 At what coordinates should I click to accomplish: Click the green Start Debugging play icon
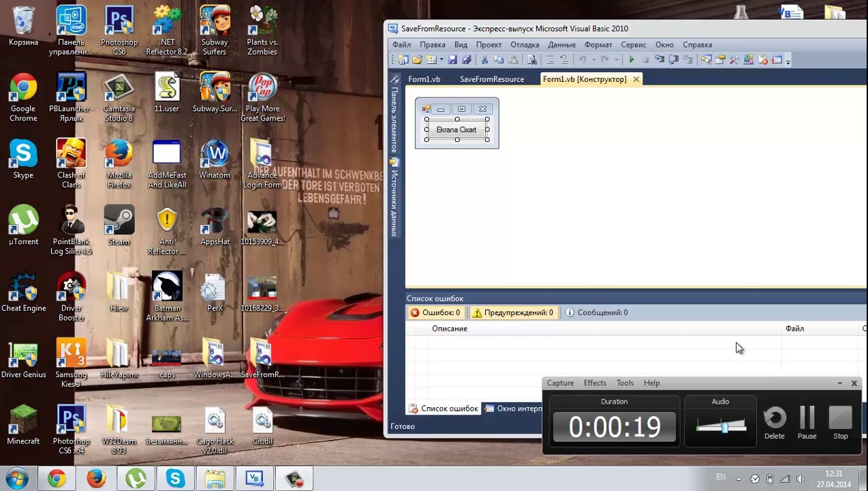coord(632,60)
